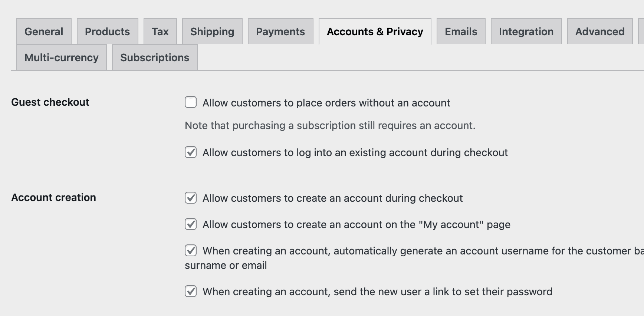
Task: Click label about link to set password
Action: [377, 292]
